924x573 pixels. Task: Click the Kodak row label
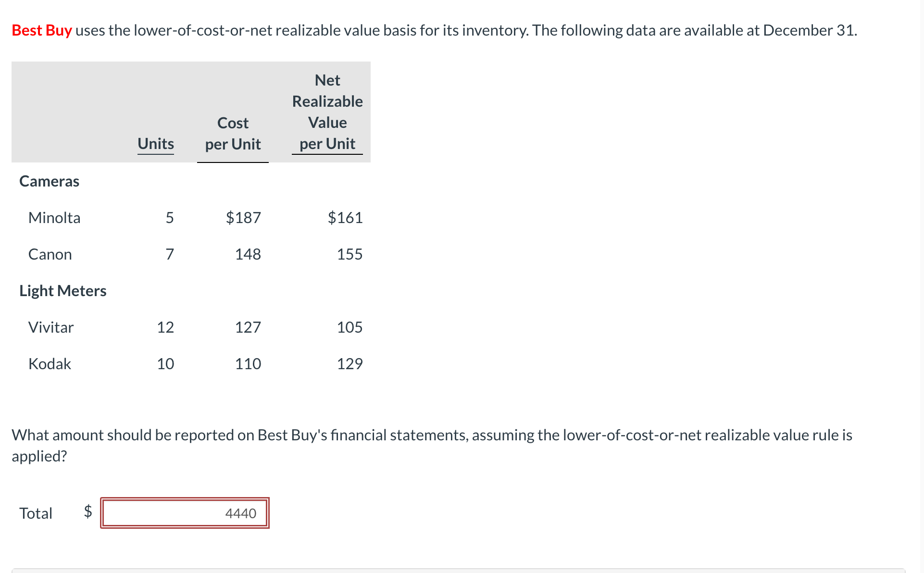click(50, 363)
